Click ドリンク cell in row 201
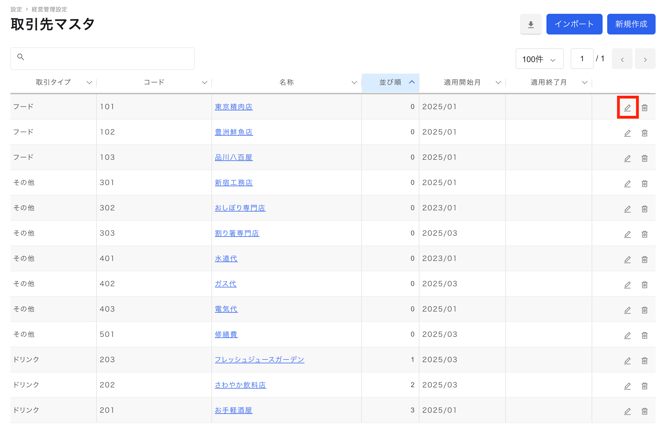Image resolution: width=670 pixels, height=434 pixels. (26, 410)
